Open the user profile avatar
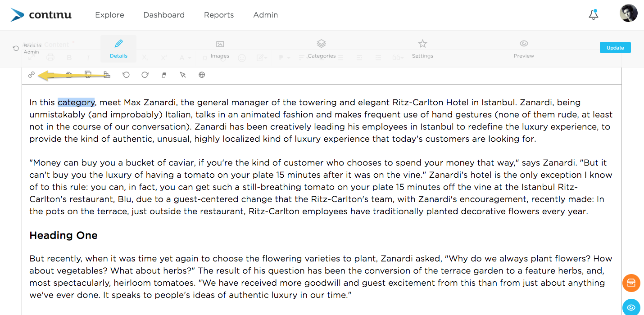644x315 pixels. 629,13
